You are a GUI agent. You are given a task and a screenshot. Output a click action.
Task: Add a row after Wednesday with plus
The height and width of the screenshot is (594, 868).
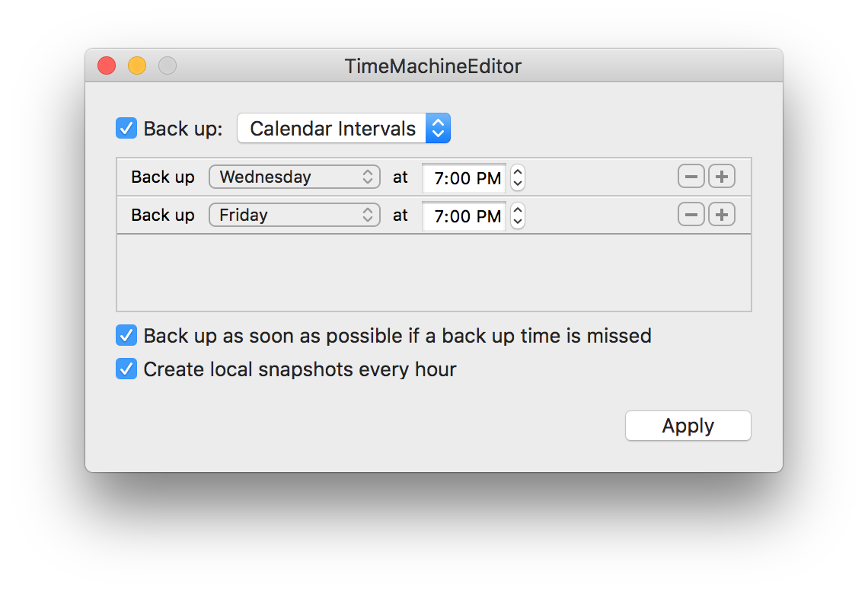coord(721,177)
